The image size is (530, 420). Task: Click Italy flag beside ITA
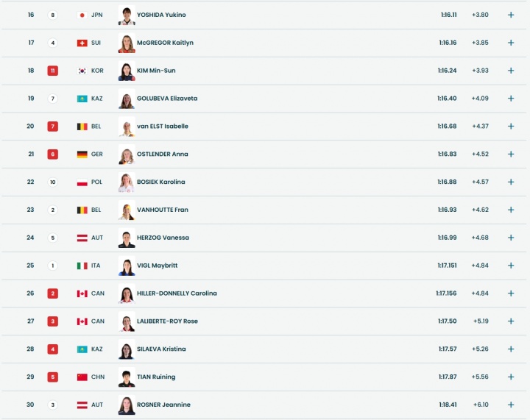[82, 266]
